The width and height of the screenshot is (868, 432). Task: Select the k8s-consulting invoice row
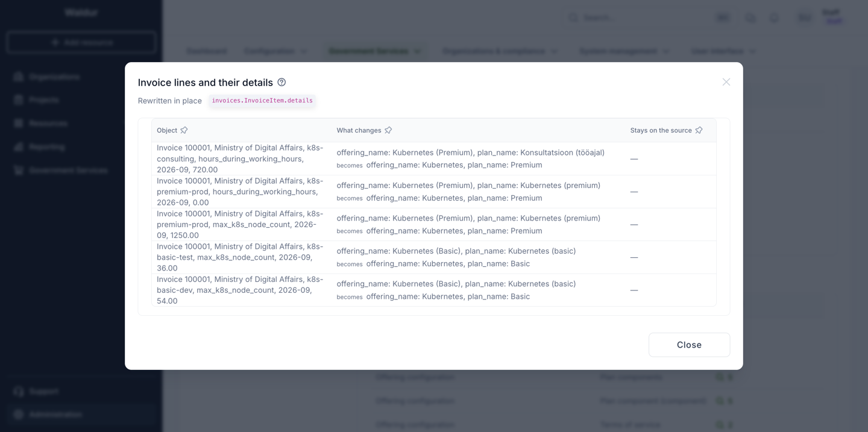coord(433,158)
